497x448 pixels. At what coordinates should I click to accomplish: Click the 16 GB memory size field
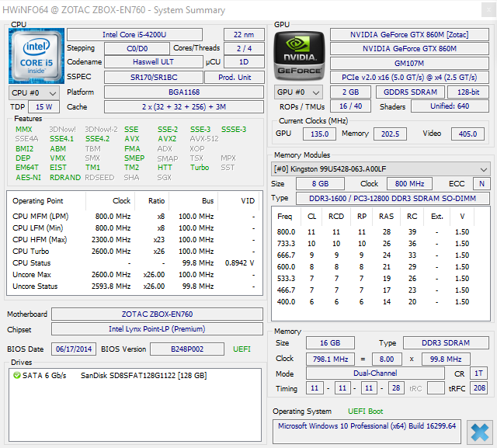coord(330,343)
